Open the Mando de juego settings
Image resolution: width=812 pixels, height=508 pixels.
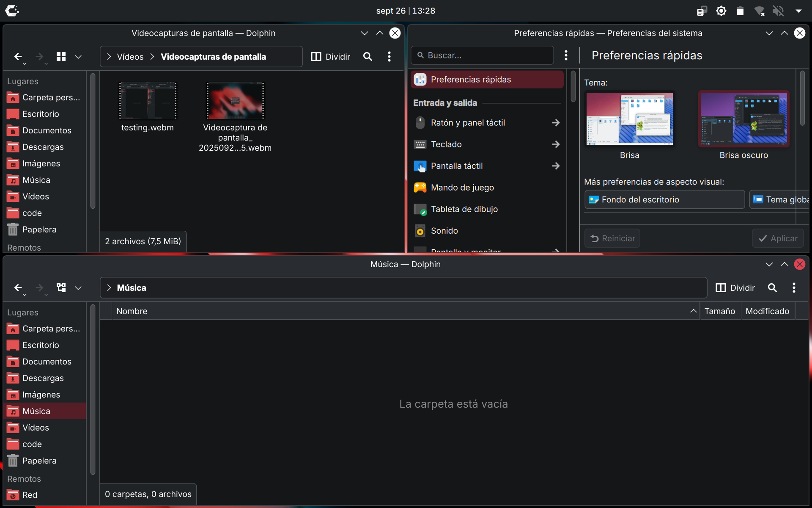tap(487, 188)
